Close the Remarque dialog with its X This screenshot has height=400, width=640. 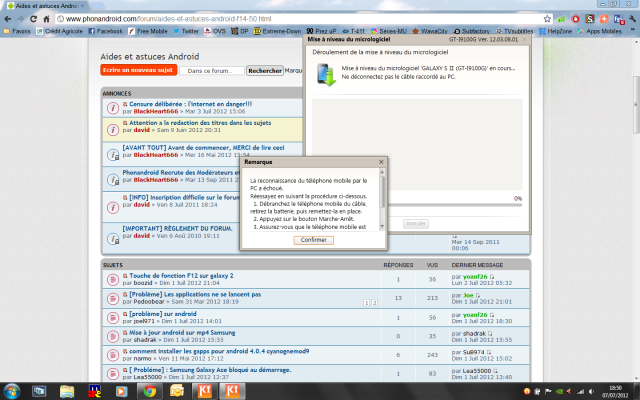coord(381,161)
